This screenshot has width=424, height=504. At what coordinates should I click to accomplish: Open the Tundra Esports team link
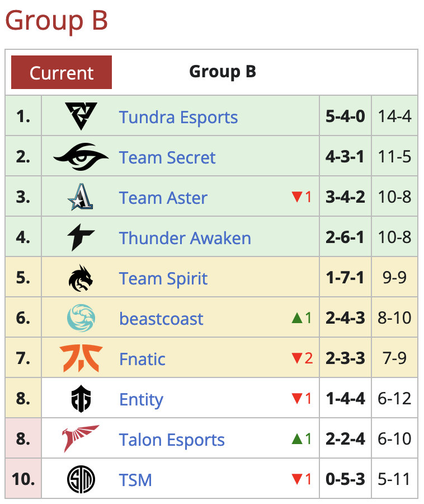pos(178,118)
